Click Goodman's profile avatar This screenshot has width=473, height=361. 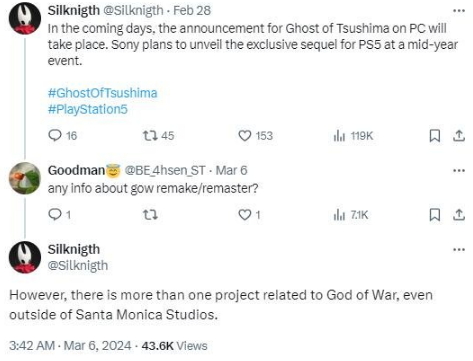pyautogui.click(x=25, y=178)
